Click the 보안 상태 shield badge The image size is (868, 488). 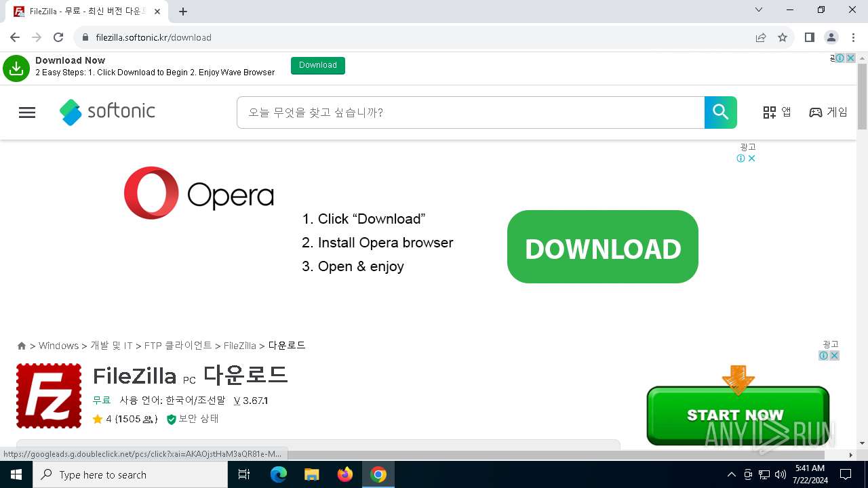193,419
